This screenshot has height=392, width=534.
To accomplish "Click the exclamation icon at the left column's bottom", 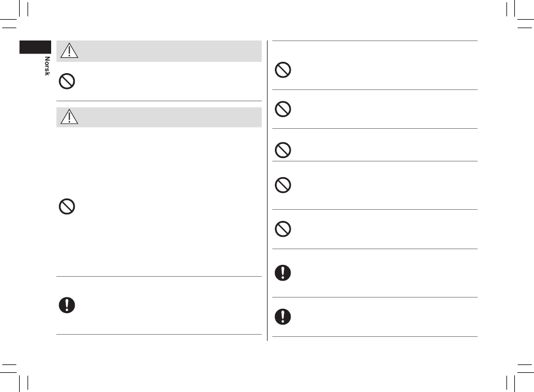I will [x=67, y=305].
